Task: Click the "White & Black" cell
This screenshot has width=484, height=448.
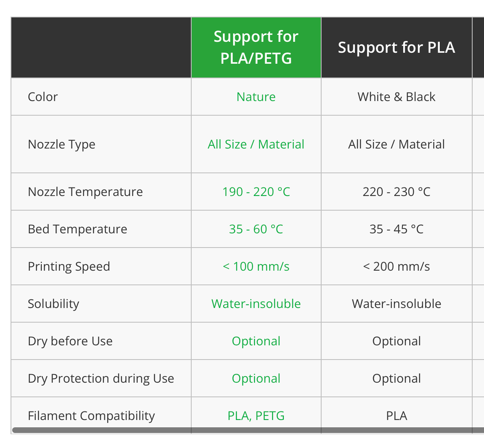Action: (396, 97)
